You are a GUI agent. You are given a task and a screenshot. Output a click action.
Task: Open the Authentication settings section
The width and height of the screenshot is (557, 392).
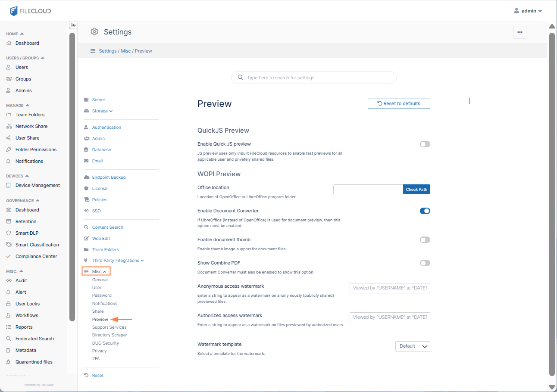(106, 128)
